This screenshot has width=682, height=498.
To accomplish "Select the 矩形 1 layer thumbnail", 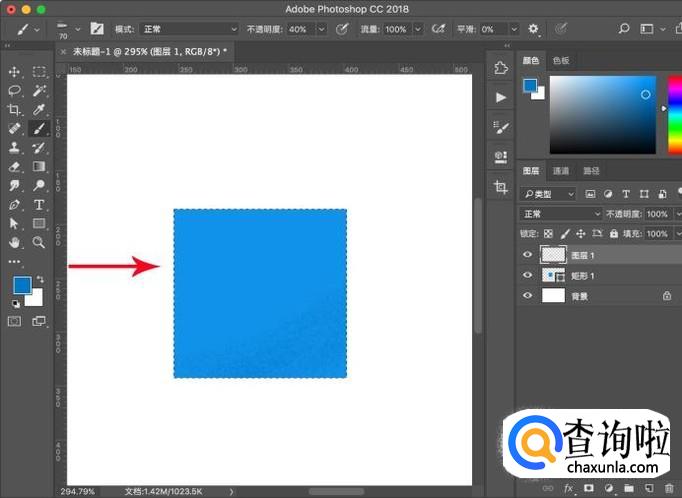I will click(x=552, y=275).
